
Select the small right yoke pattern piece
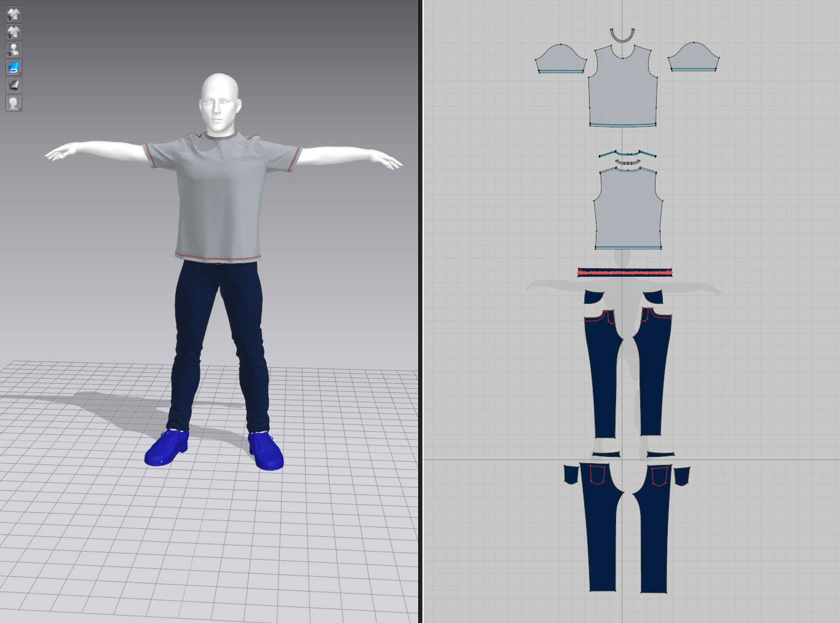tap(660, 454)
